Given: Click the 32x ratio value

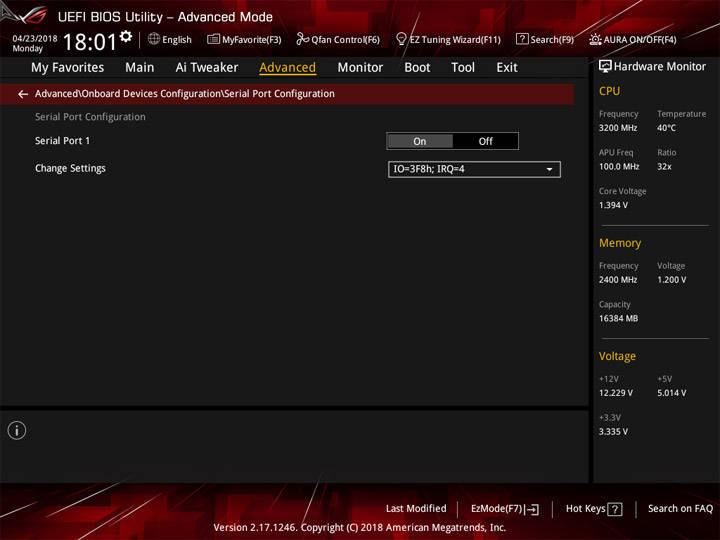Looking at the screenshot, I should pos(664,167).
